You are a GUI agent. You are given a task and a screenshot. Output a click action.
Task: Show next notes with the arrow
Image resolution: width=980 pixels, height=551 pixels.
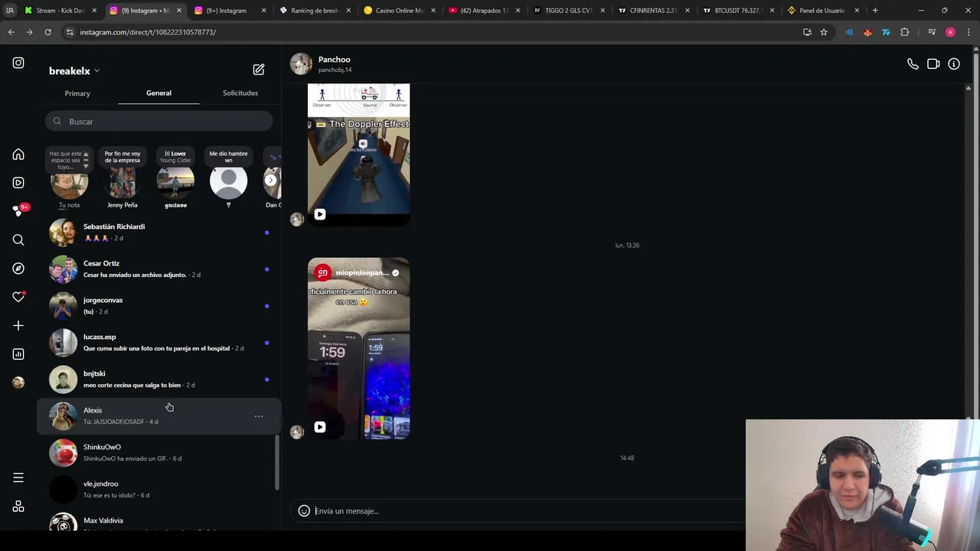pyautogui.click(x=270, y=181)
